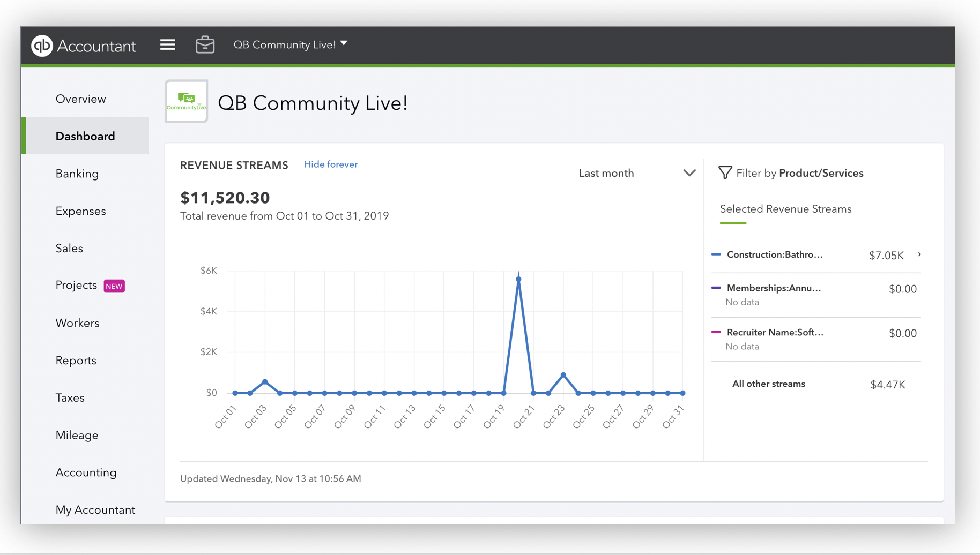980x555 pixels.
Task: Toggle the hamburger navigation menu
Action: [167, 44]
